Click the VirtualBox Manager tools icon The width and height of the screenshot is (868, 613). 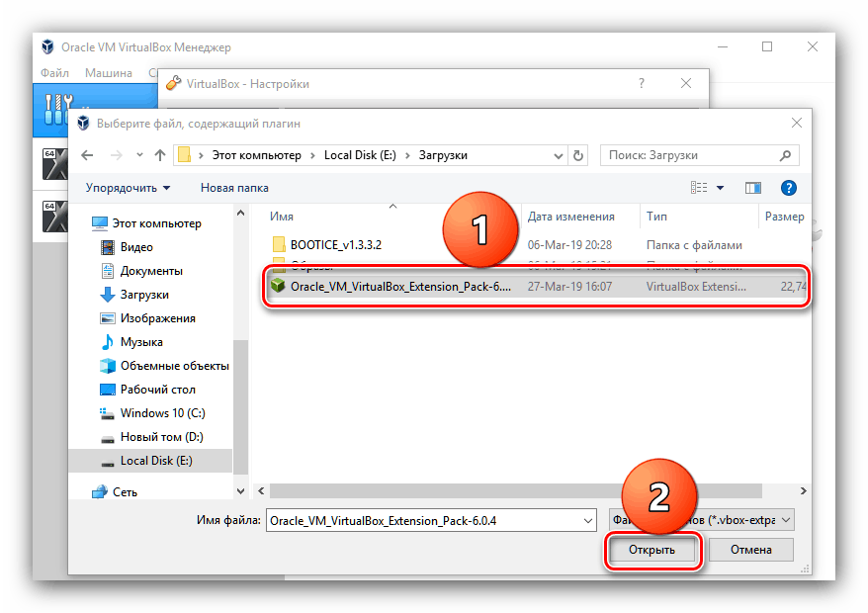[58, 109]
